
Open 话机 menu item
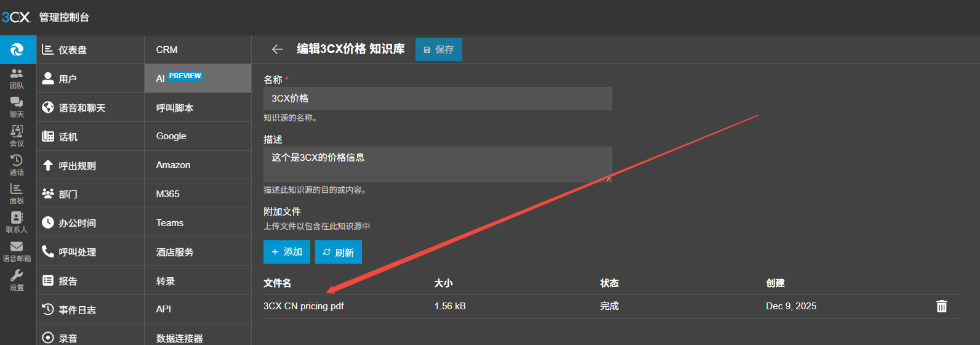90,137
